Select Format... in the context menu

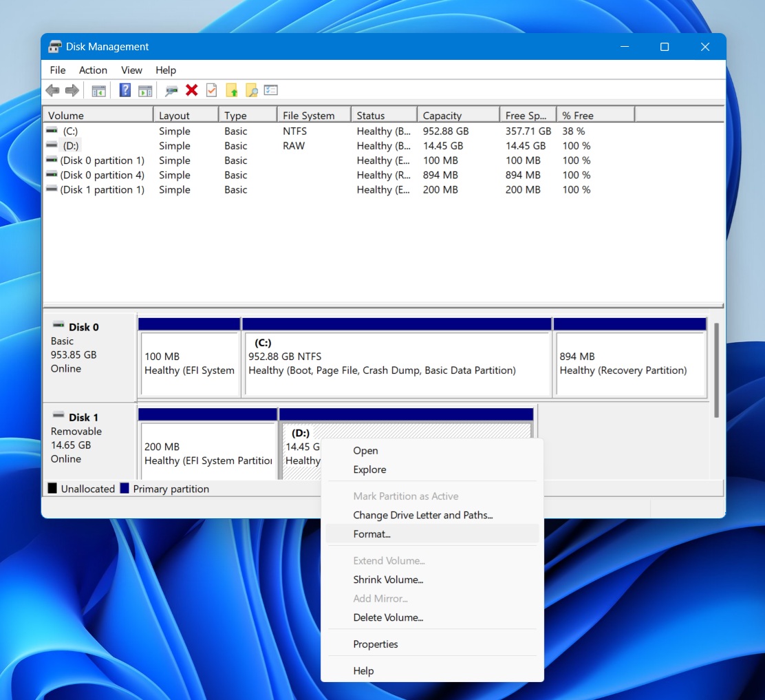tap(432, 534)
